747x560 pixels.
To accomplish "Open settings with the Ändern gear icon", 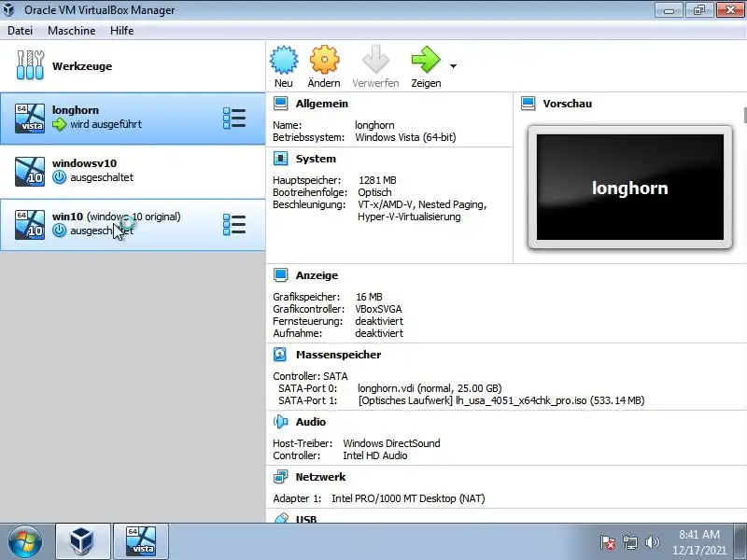I will point(324,60).
